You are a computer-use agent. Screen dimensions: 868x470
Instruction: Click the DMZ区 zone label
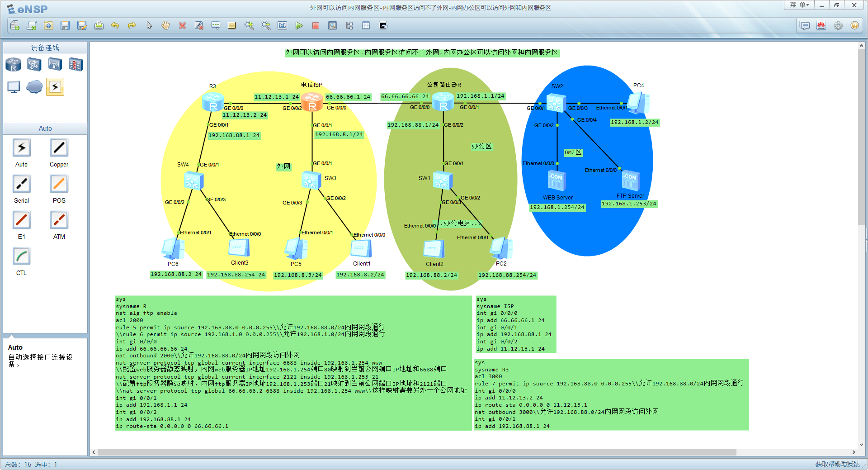[573, 152]
